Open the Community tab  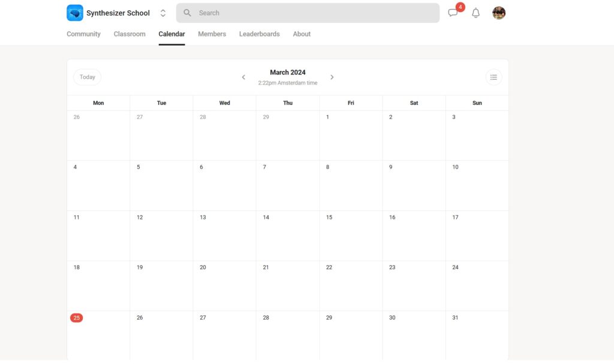83,34
